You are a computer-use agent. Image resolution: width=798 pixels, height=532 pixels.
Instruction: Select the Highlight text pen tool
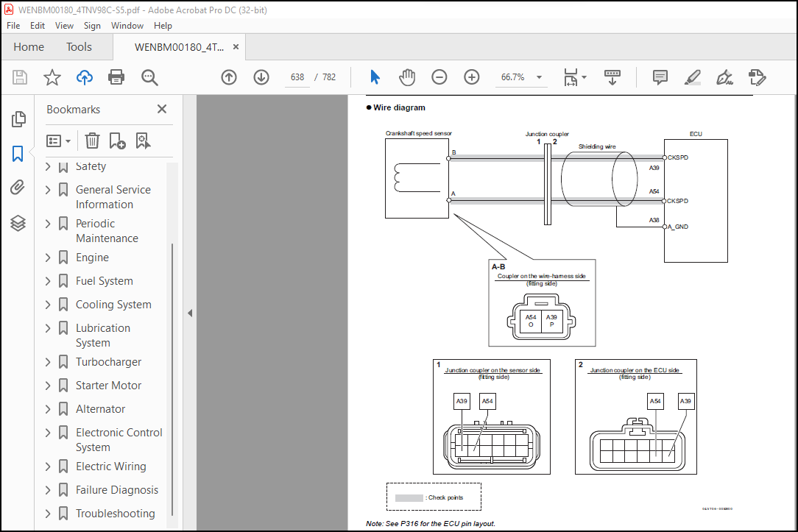[692, 77]
